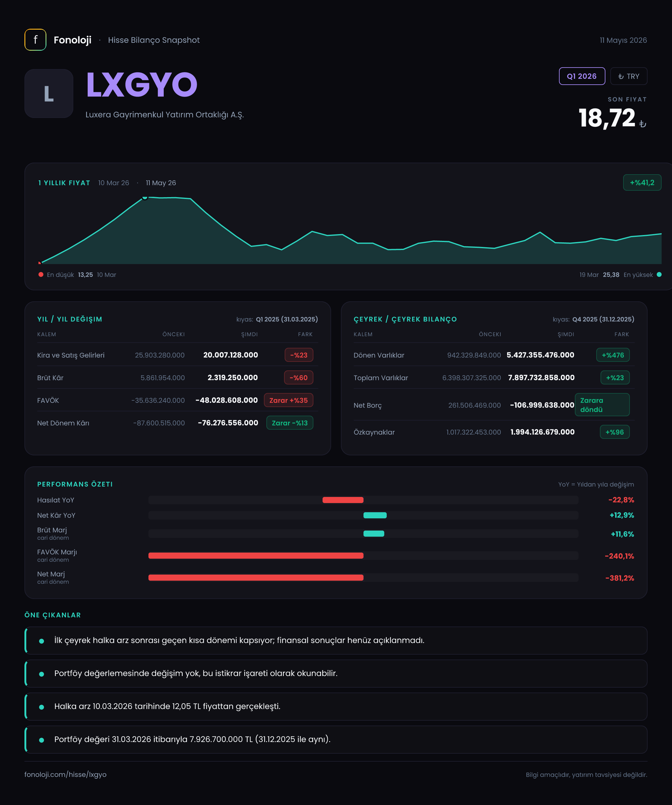Click the TRY currency button
The image size is (672, 805).
pos(628,76)
